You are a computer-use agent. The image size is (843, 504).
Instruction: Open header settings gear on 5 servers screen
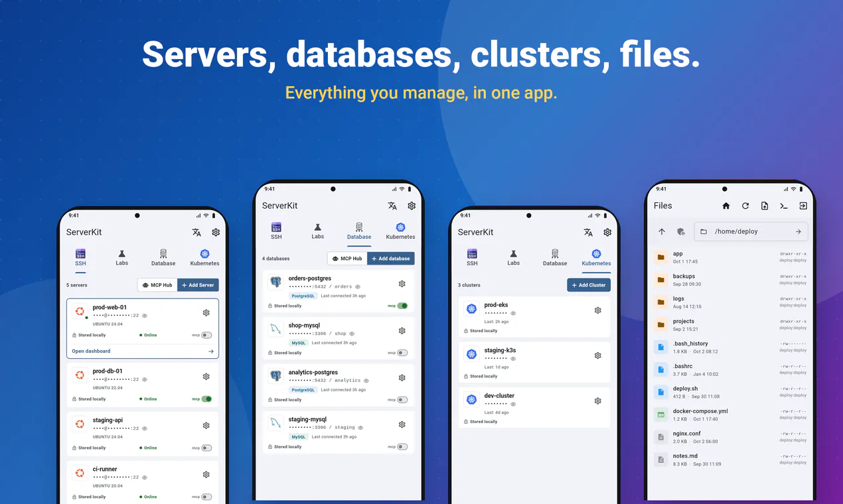(x=216, y=232)
